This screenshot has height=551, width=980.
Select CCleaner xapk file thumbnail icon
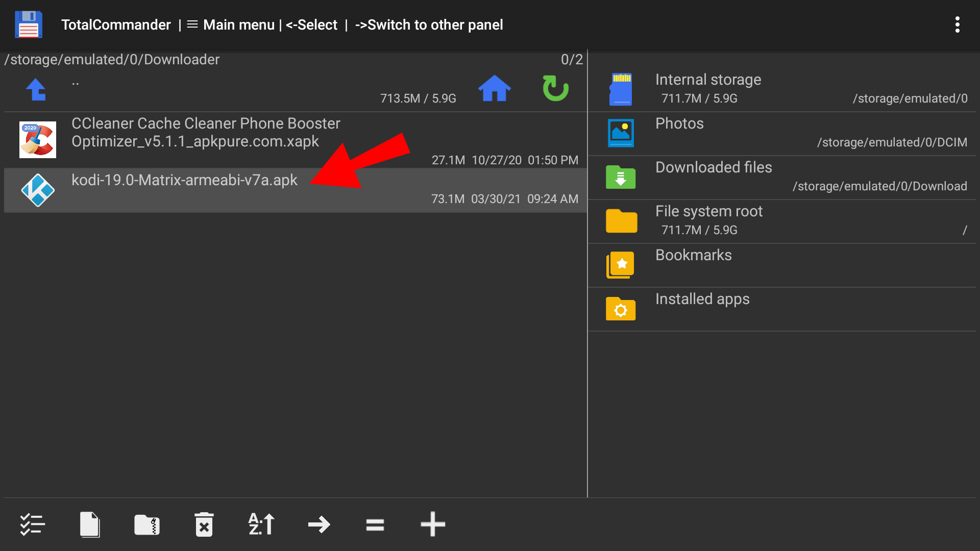[x=38, y=140]
